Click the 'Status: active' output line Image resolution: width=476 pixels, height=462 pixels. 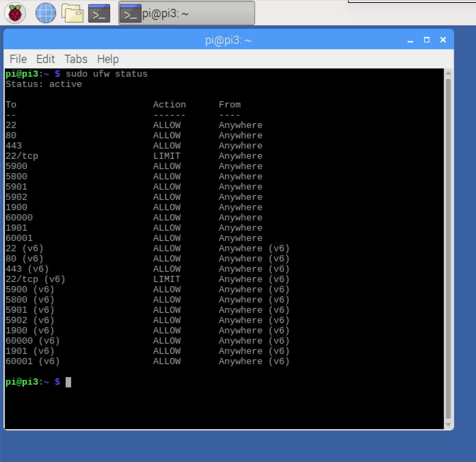coord(44,84)
